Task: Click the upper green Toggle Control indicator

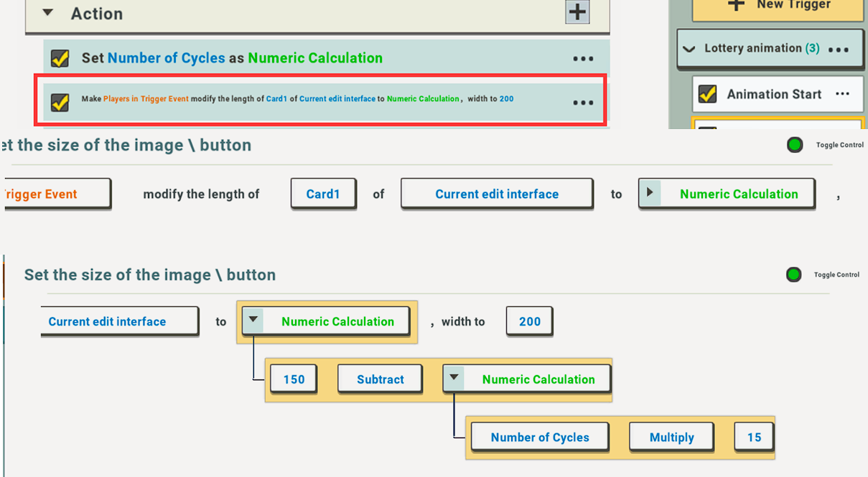Action: [x=794, y=145]
